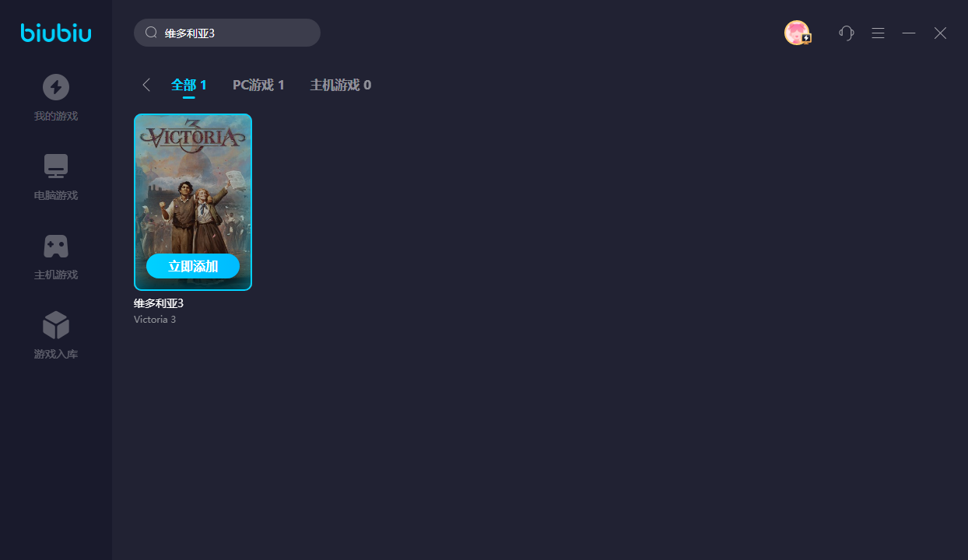Open the hamburger menu in title bar
This screenshot has width=968, height=560.
pyautogui.click(x=878, y=33)
